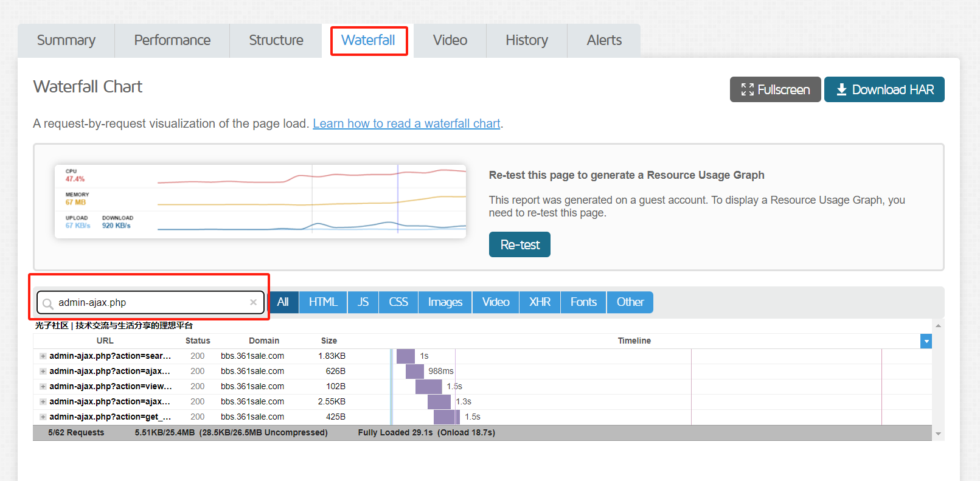This screenshot has width=980, height=481.
Task: Click the 988ms timeline bar
Action: click(x=415, y=371)
